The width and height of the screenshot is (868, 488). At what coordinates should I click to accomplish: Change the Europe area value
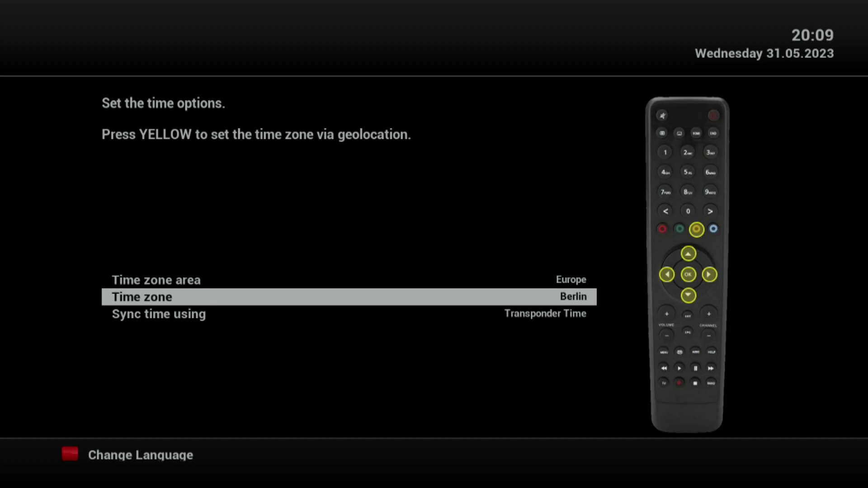[571, 280]
